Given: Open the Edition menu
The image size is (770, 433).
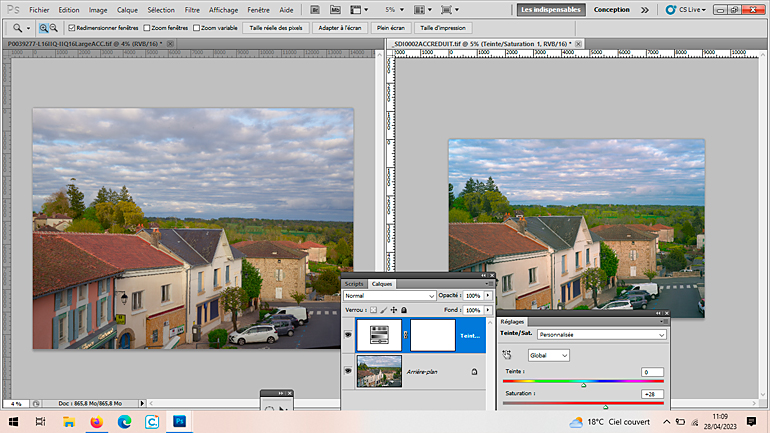Looking at the screenshot, I should click(69, 10).
